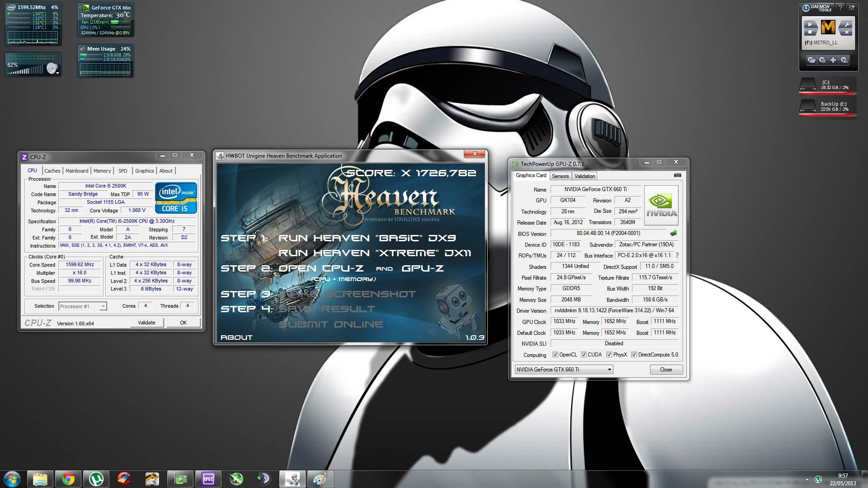This screenshot has height=488, width=868.
Task: Expand the volume gadget dropdown arrow
Action: pyautogui.click(x=58, y=74)
